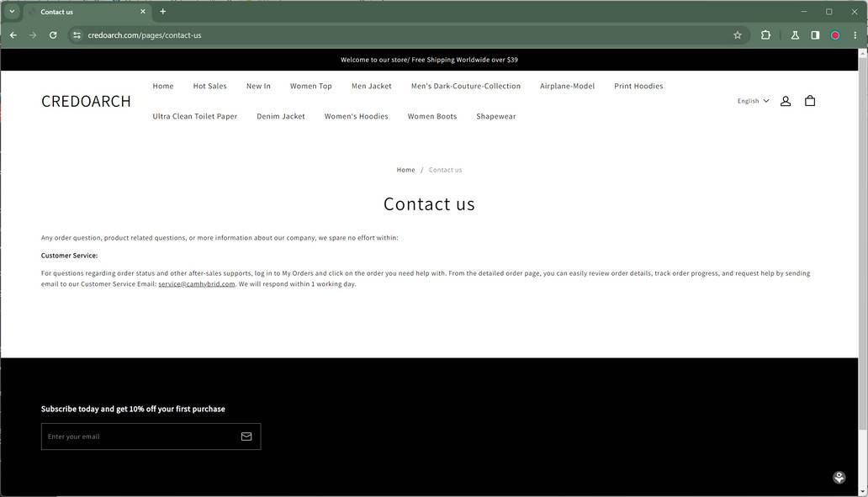Click the service@camhybrid.com email link
This screenshot has height=497, width=868.
(196, 283)
